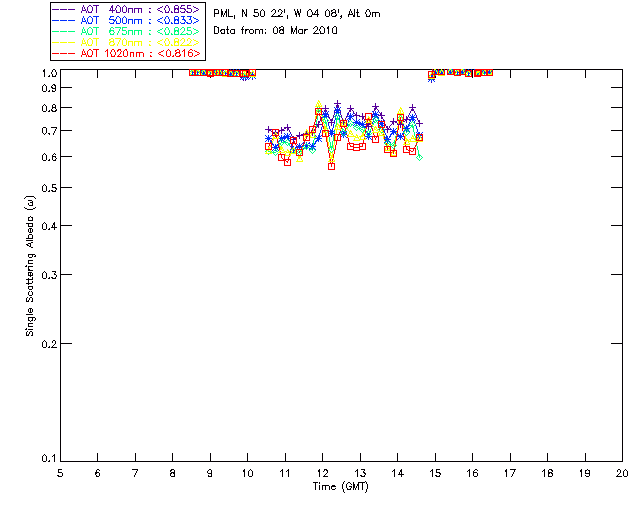Click the AOT 400nm legend entry
640x512 pixels.
[126, 9]
